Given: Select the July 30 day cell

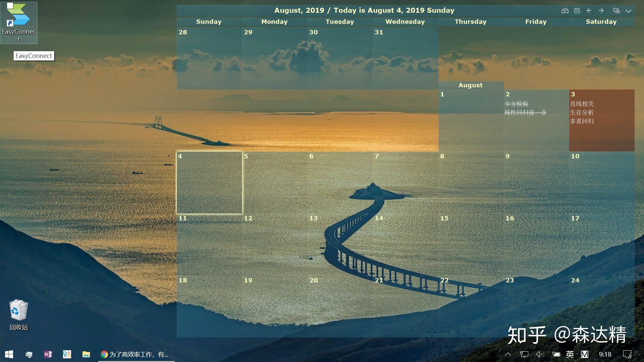Looking at the screenshot, I should (340, 58).
